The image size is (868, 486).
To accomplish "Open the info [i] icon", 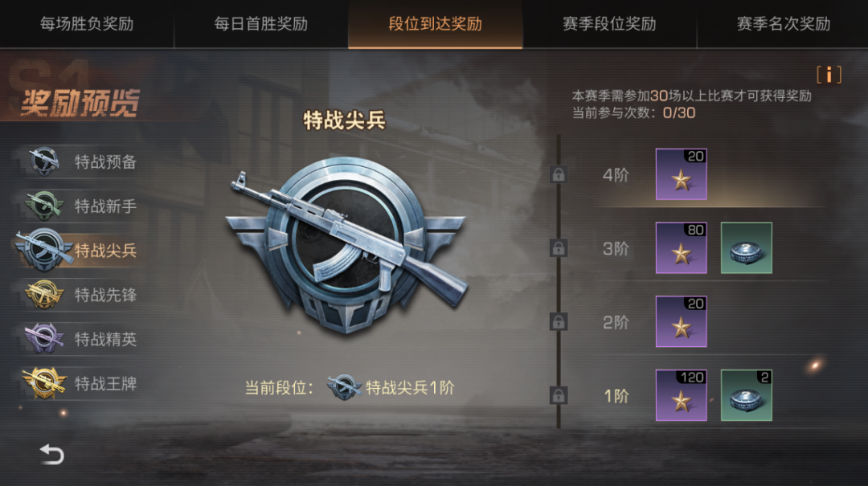I will [x=829, y=75].
